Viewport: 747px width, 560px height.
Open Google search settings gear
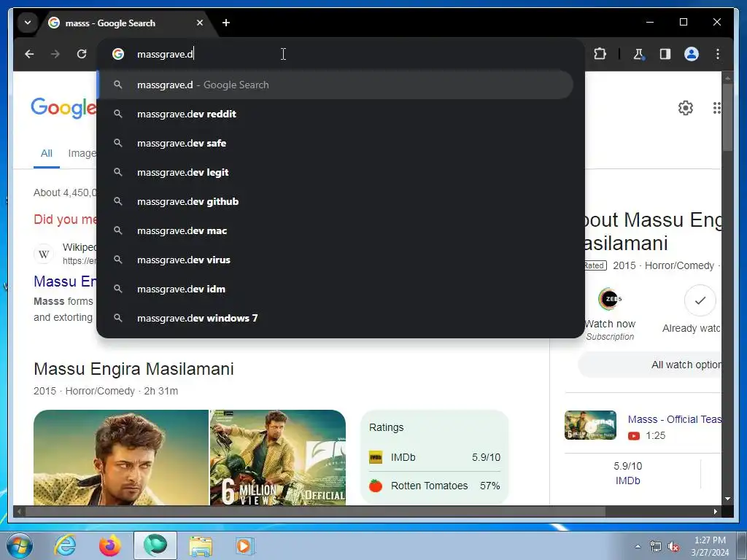[685, 108]
